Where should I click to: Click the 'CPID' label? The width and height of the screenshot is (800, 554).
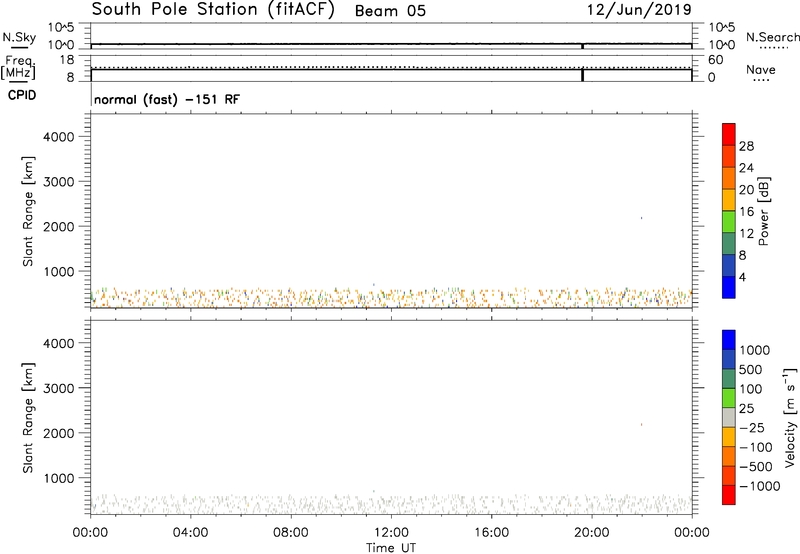22,95
